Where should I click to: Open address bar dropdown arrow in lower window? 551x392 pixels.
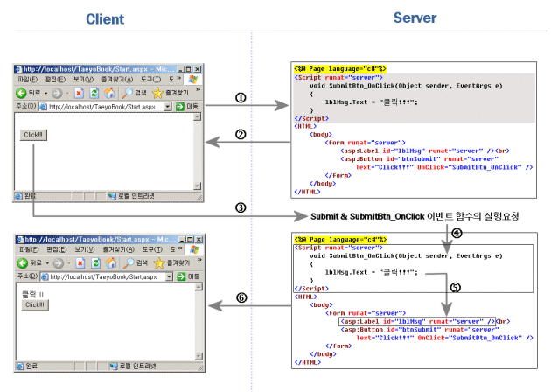click(x=170, y=276)
